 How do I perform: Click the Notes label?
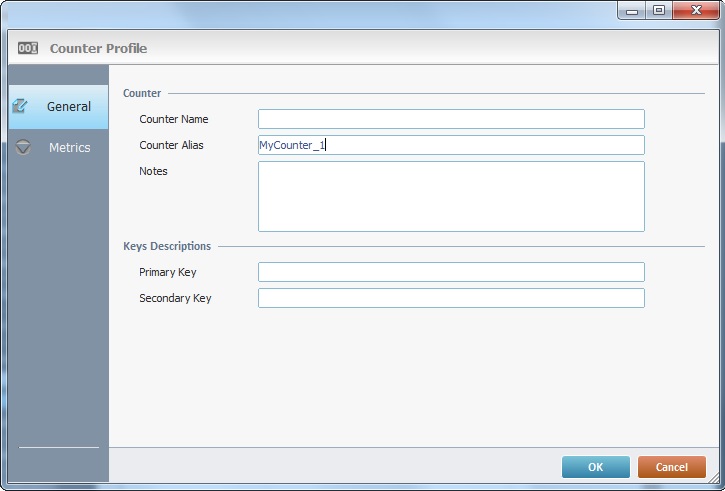[x=153, y=171]
